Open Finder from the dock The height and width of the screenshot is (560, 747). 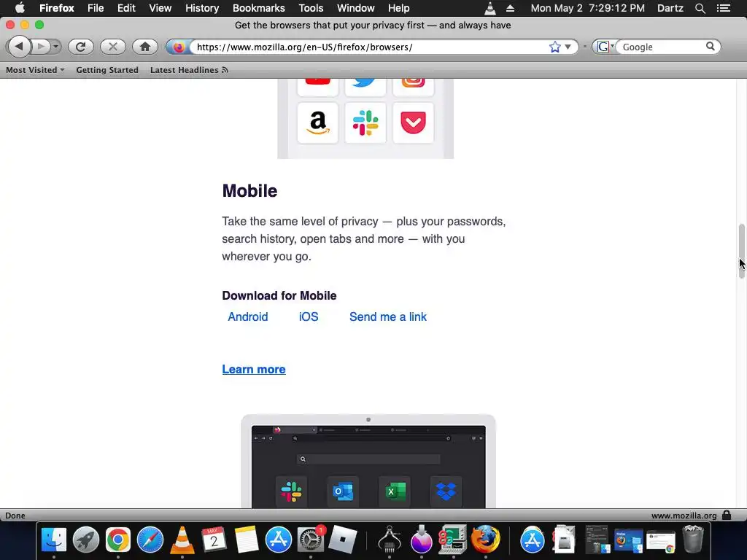click(54, 540)
